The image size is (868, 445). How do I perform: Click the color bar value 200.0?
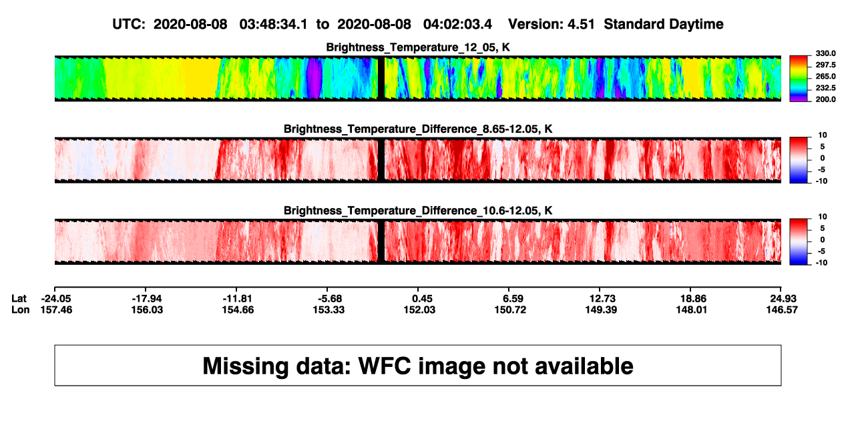pos(826,99)
